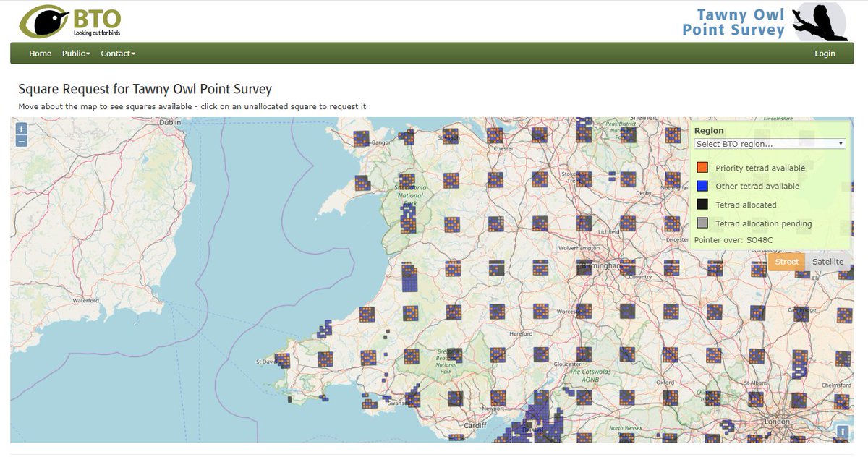Click the tetrad square near St Davids
868x457 pixels.
tap(283, 359)
